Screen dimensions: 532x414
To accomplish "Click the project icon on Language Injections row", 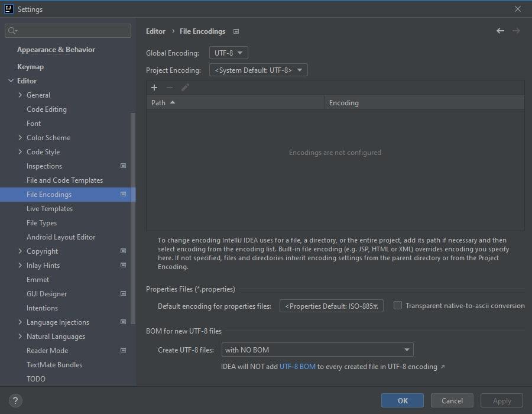I will click(x=123, y=322).
